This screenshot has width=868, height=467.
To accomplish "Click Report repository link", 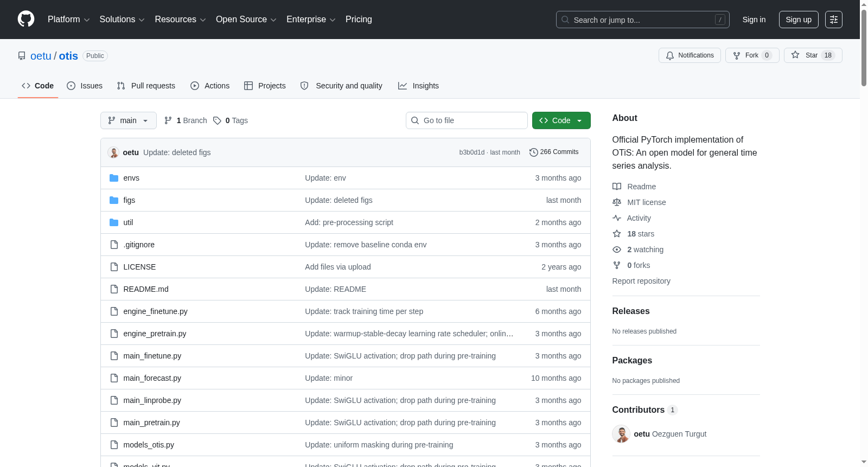I will point(641,281).
